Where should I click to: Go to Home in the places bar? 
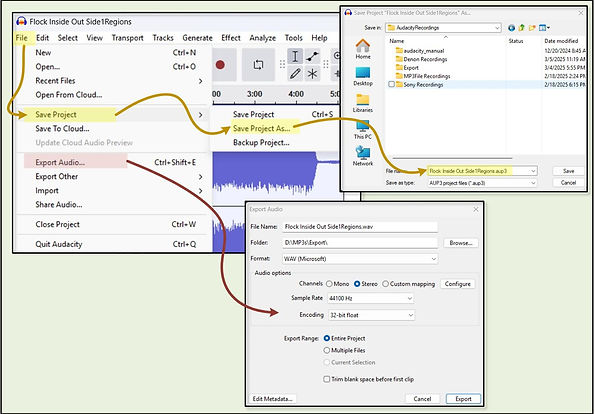(363, 49)
